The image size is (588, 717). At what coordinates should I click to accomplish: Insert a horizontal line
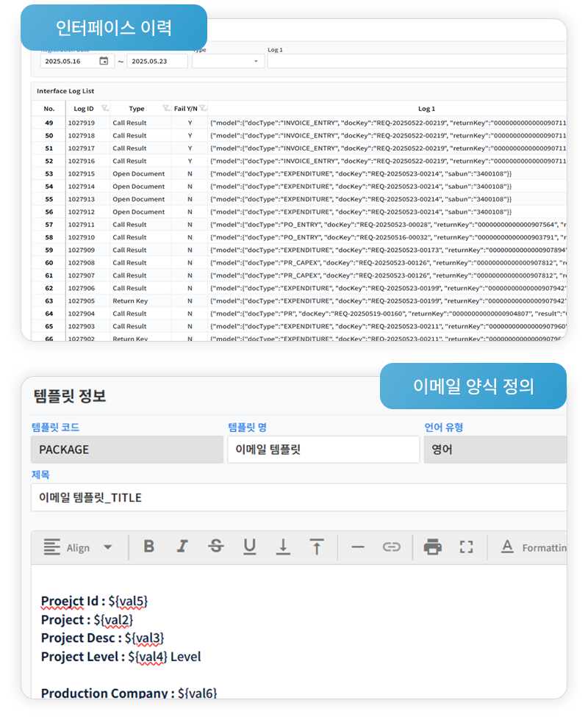coord(358,547)
